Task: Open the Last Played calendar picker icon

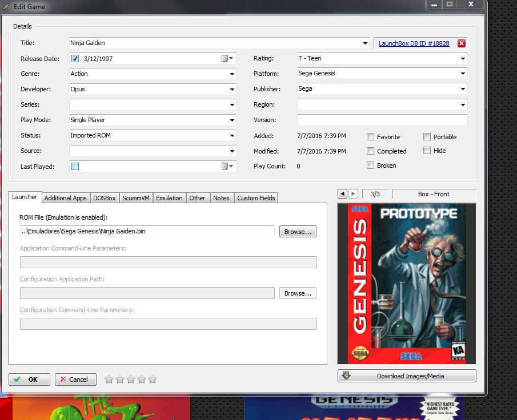Action: (x=227, y=167)
